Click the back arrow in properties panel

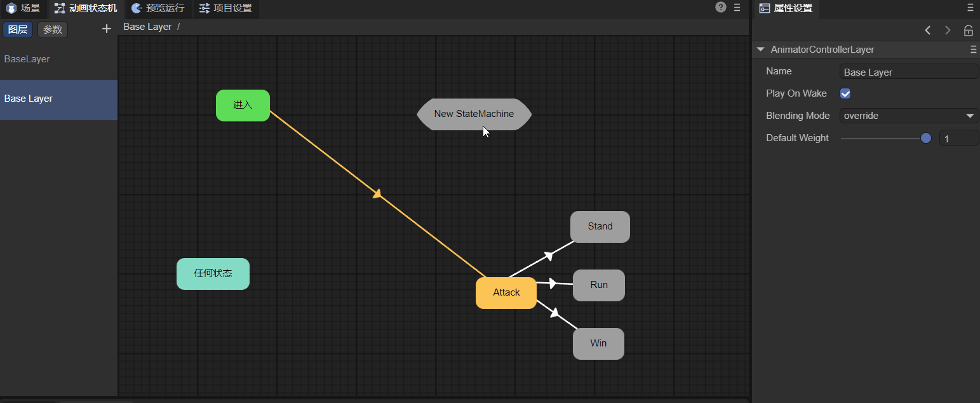tap(928, 30)
